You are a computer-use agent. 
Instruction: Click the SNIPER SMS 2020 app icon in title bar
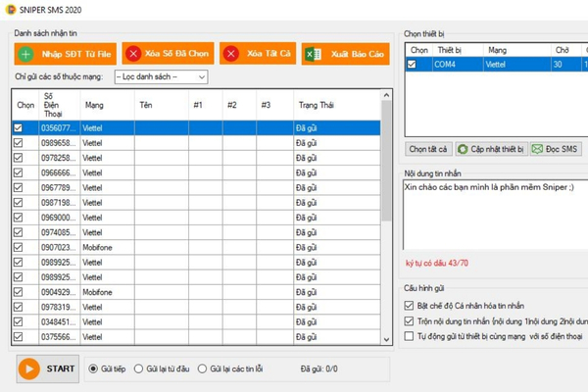point(10,7)
